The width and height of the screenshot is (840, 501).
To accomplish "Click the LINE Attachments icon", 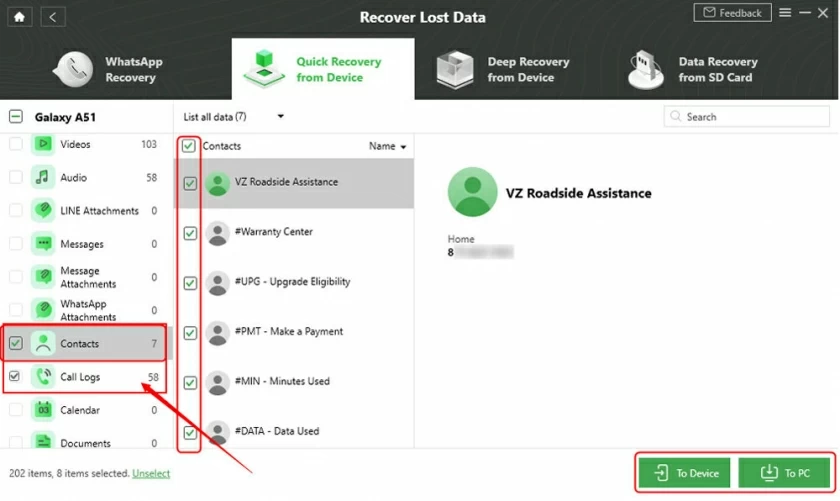I will pos(43,211).
